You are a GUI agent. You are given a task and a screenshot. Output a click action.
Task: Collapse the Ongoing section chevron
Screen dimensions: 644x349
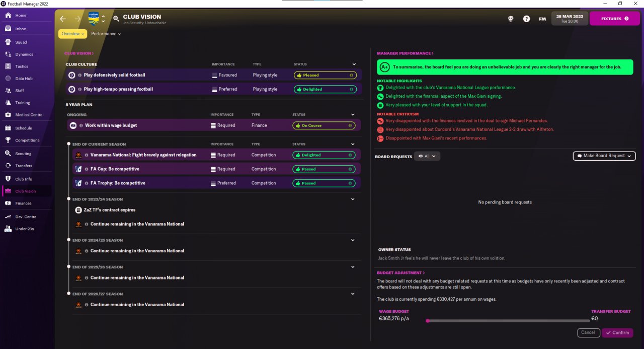(x=353, y=115)
